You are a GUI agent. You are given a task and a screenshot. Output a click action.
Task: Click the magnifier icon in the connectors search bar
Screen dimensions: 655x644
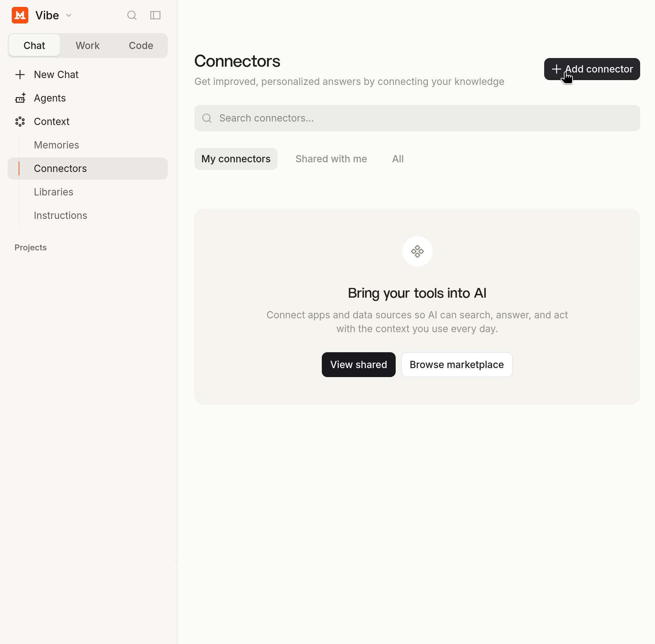(207, 118)
